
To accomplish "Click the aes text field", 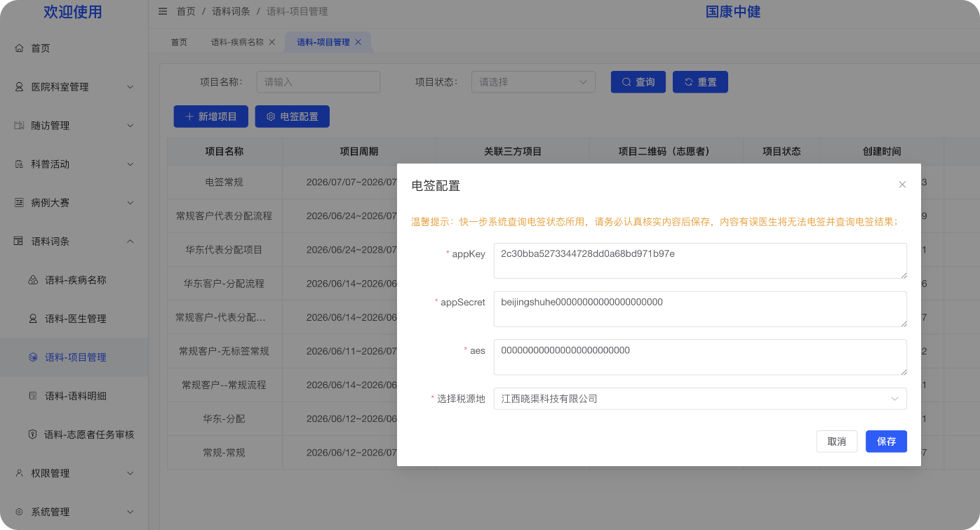I will (x=700, y=357).
